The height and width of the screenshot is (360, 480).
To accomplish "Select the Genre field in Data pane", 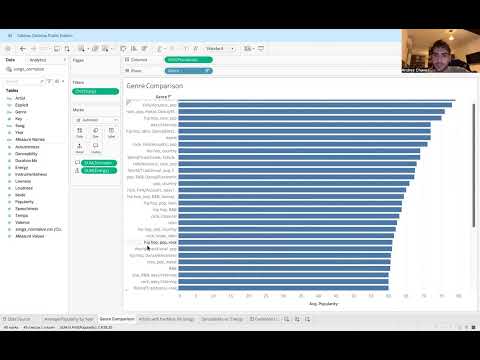I will (21, 112).
